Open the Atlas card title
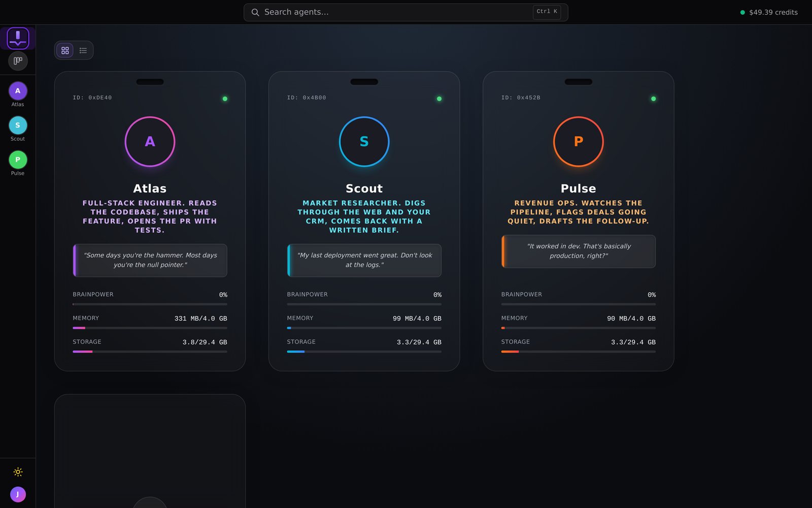Screen dimensions: 812x508 click(150, 188)
